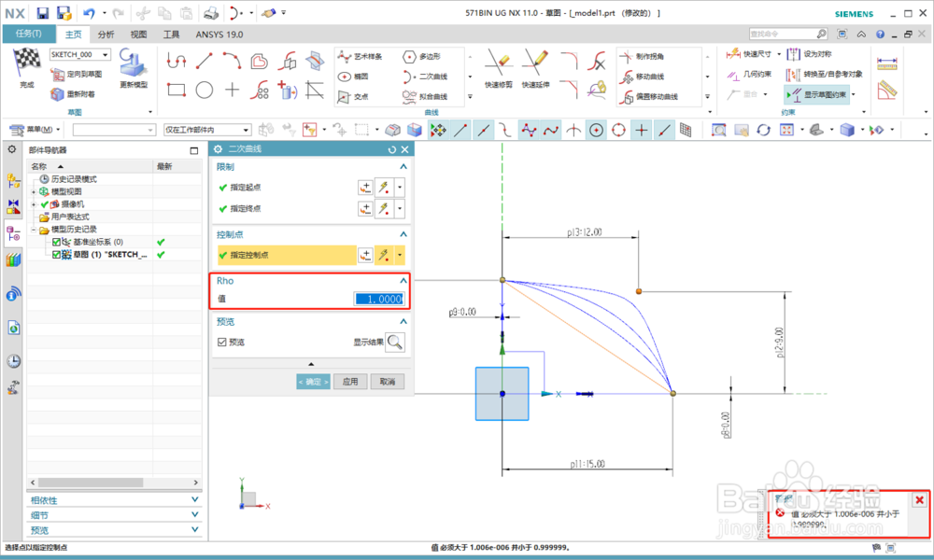This screenshot has height=560, width=934.
Task: Click the point constructor icon for 指定起点
Action: [365, 188]
